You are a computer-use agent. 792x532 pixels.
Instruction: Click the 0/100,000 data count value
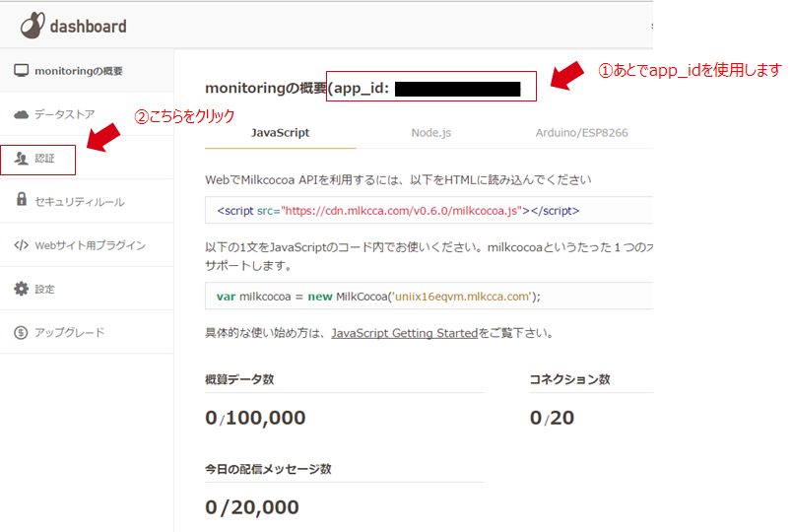click(x=255, y=418)
